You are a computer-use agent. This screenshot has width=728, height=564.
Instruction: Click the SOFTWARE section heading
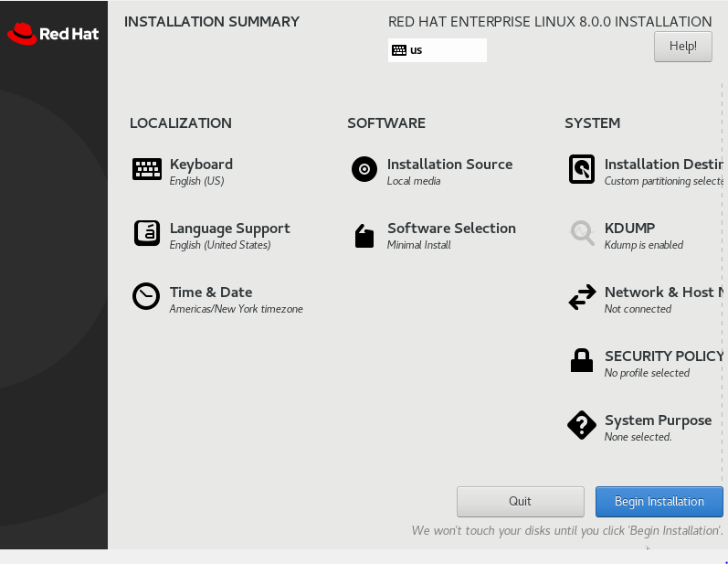[386, 123]
